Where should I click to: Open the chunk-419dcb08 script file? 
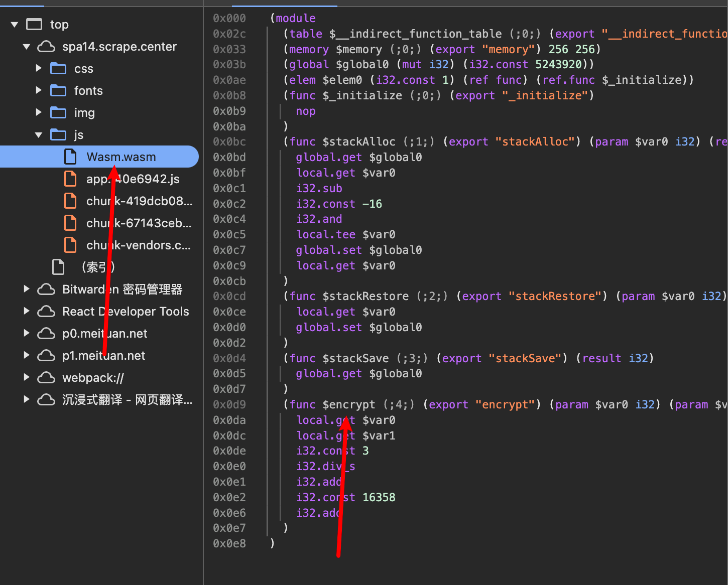[x=139, y=201]
